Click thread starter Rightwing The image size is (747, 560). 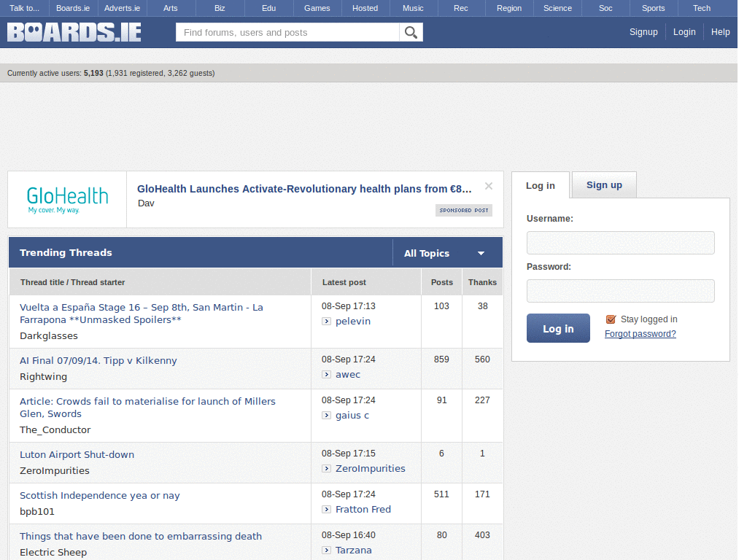pyautogui.click(x=43, y=377)
